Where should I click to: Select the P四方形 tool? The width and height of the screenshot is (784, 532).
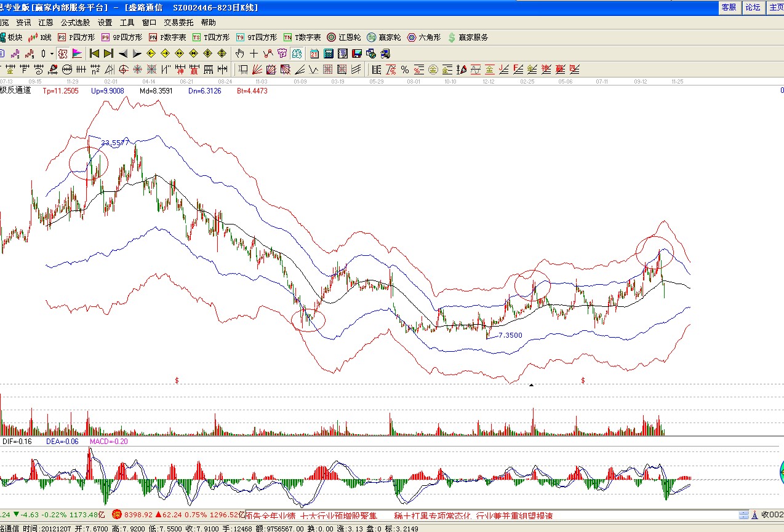tap(71, 37)
